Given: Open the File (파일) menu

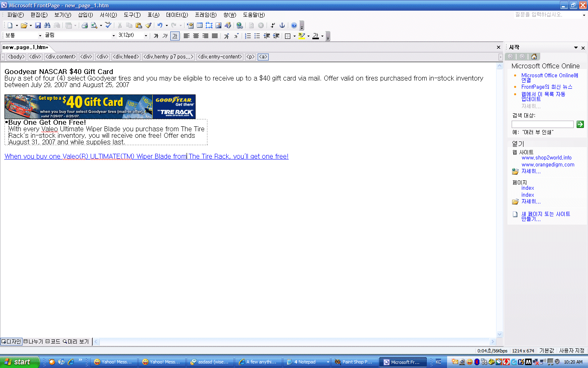Looking at the screenshot, I should 16,15.
